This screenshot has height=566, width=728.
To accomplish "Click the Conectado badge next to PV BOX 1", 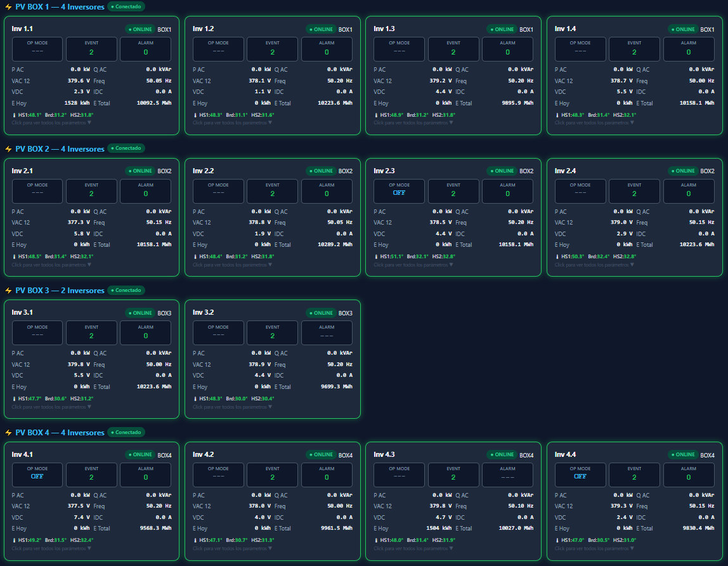I will click(x=126, y=6).
